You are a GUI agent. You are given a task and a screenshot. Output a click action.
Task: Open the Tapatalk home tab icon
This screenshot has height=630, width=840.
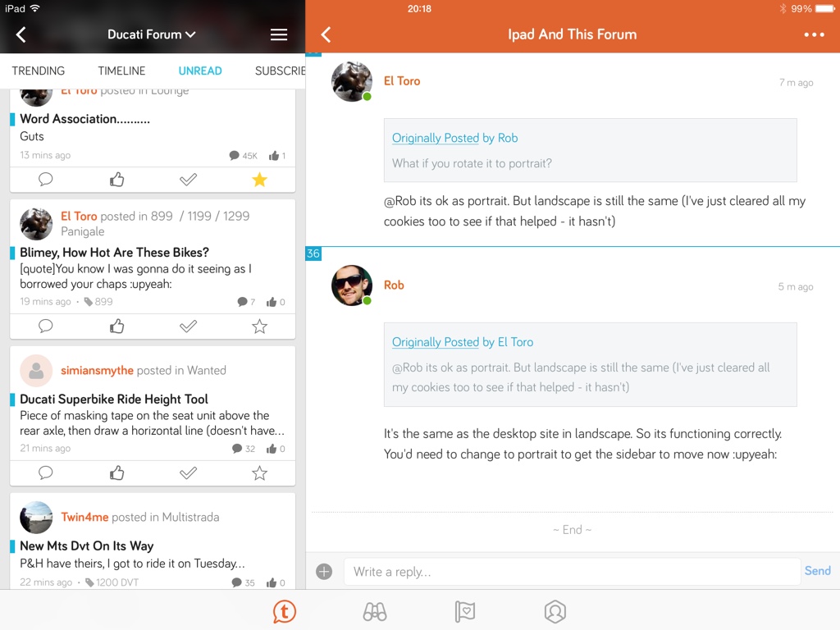tap(285, 611)
